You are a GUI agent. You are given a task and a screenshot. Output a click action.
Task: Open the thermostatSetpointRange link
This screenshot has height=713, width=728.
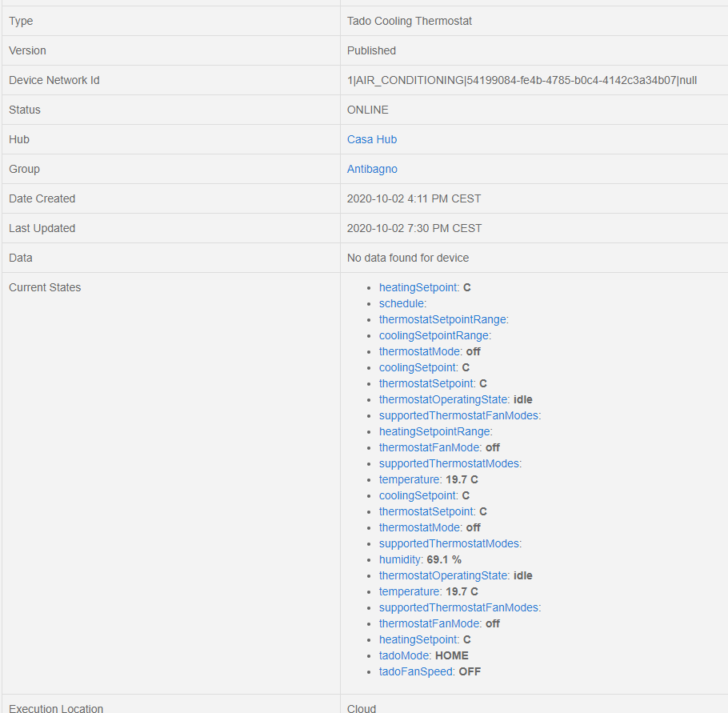tap(442, 319)
